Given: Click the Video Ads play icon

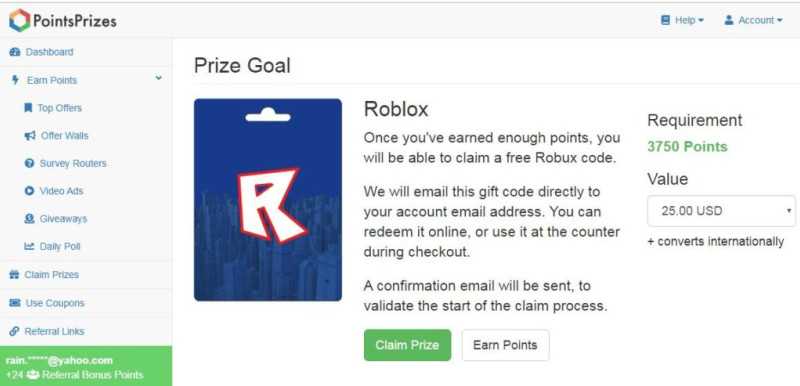Looking at the screenshot, I should pyautogui.click(x=29, y=191).
